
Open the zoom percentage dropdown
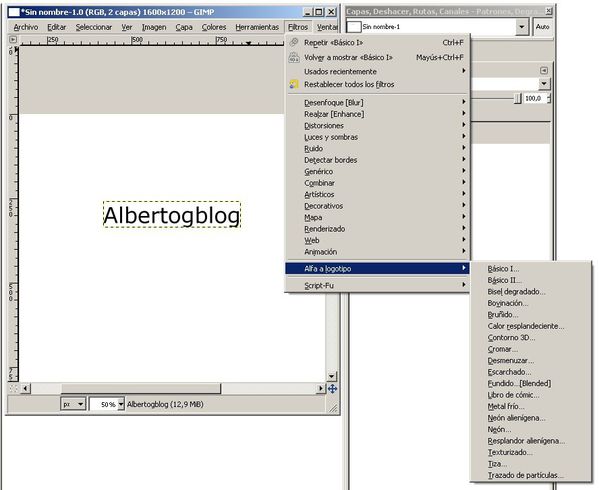point(121,404)
